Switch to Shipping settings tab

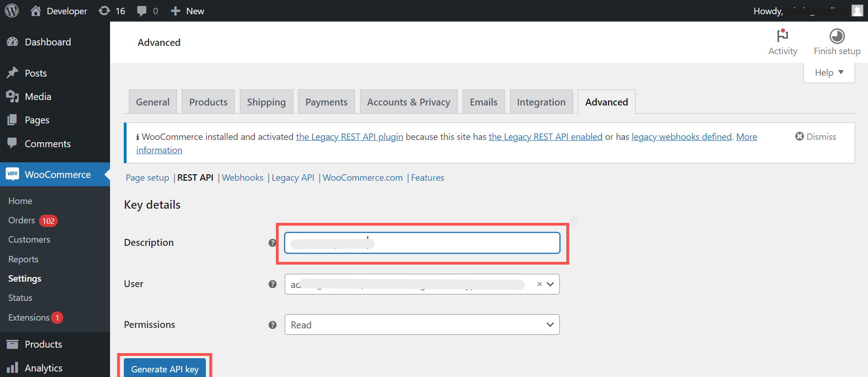pyautogui.click(x=266, y=102)
